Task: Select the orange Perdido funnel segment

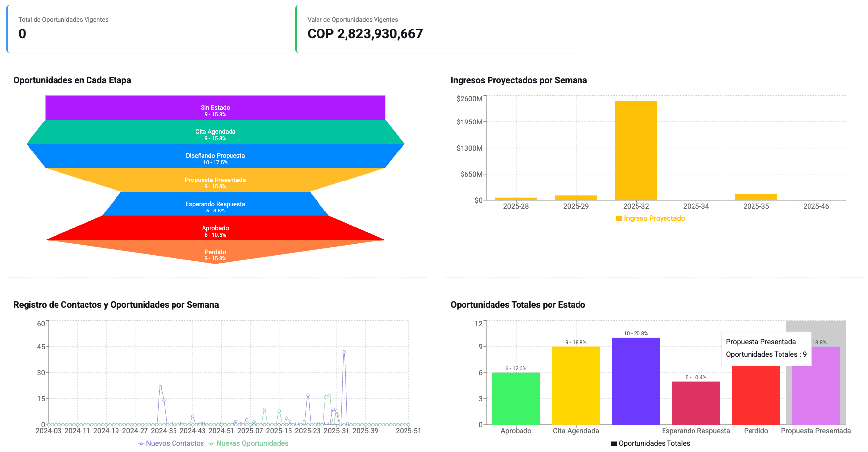Action: pyautogui.click(x=215, y=252)
